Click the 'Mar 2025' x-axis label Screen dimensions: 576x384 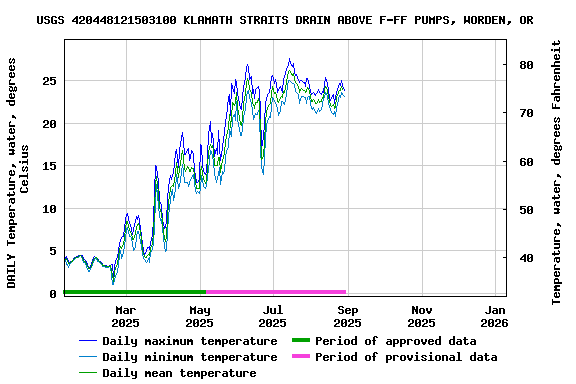pyautogui.click(x=126, y=316)
